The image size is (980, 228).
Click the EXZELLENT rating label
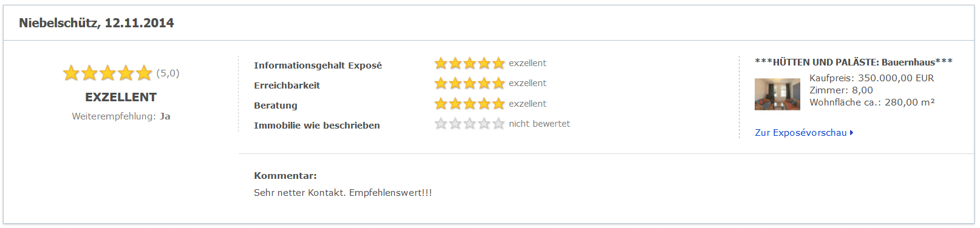[x=121, y=97]
